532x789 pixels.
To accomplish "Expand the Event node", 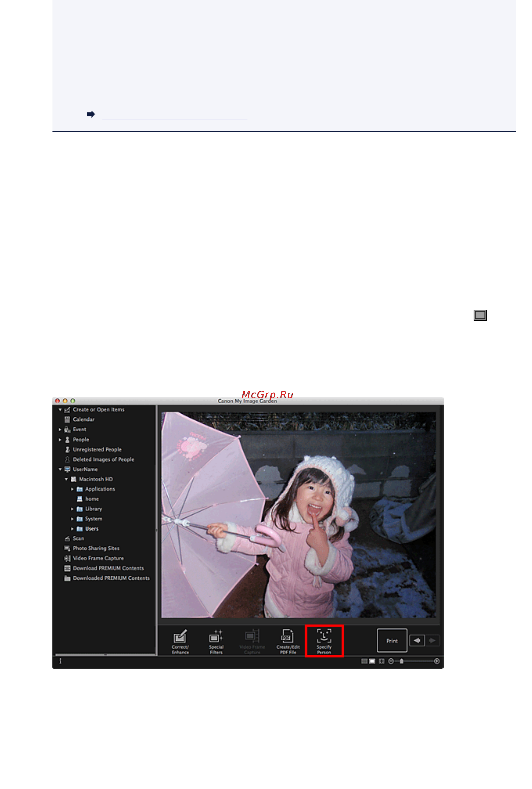I will (x=60, y=430).
